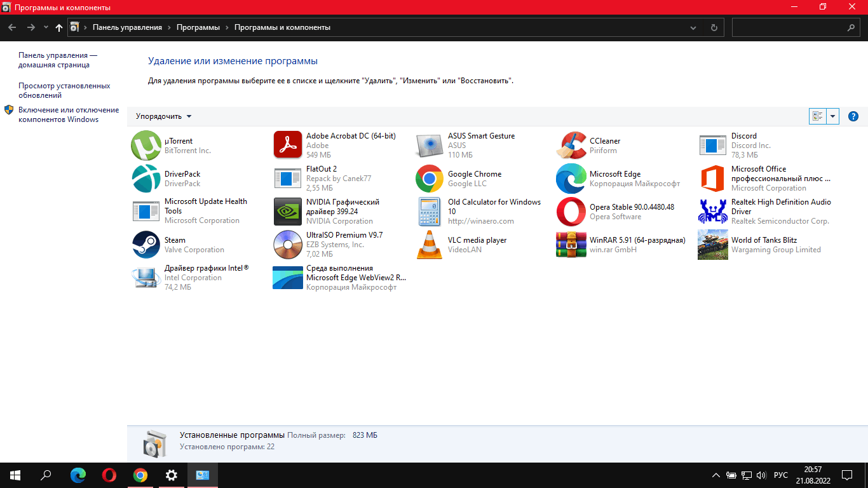The height and width of the screenshot is (488, 868).
Task: Click the Discord program icon
Action: point(713,146)
